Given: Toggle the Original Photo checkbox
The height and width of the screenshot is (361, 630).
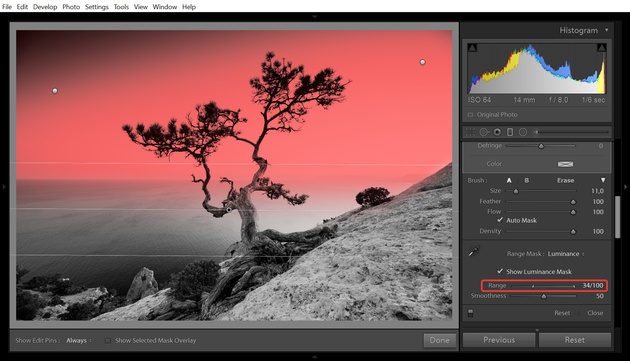Looking at the screenshot, I should click(470, 115).
